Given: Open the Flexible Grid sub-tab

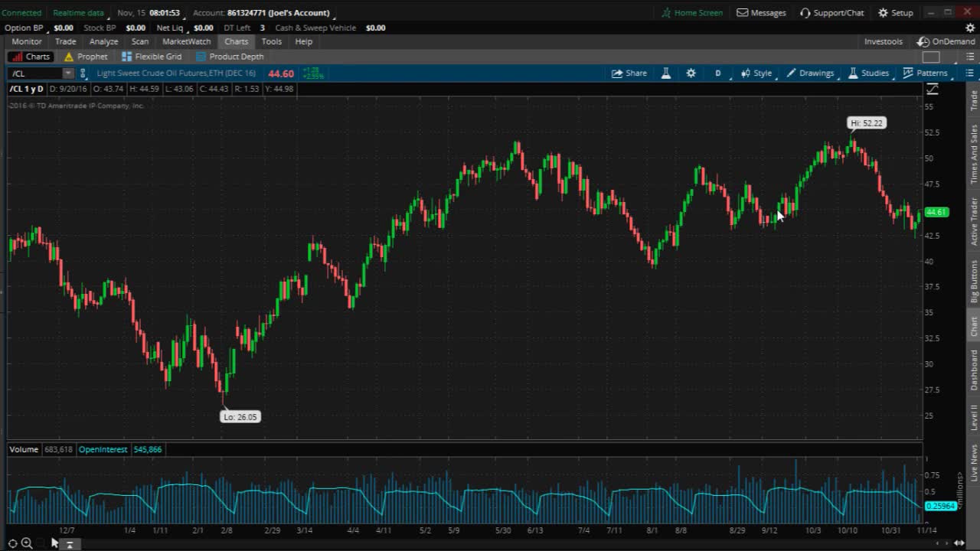Looking at the screenshot, I should tap(152, 57).
